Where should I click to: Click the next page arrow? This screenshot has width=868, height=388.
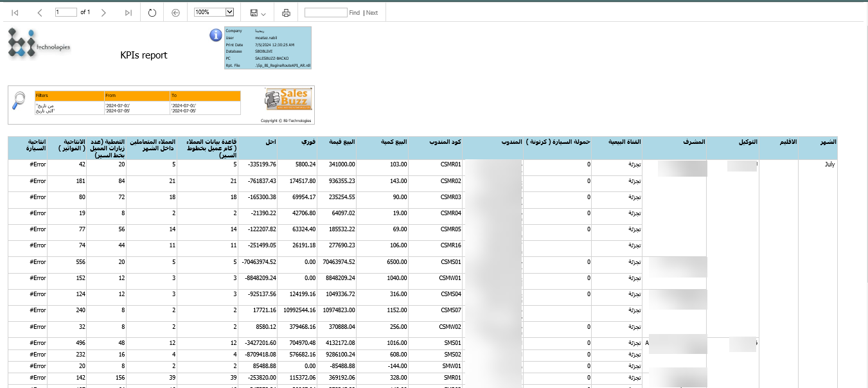(x=103, y=13)
